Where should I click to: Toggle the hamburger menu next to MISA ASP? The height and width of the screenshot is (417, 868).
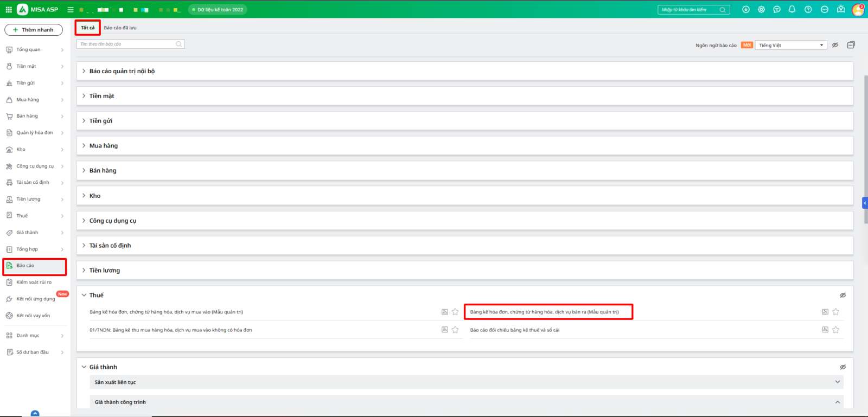(70, 9)
